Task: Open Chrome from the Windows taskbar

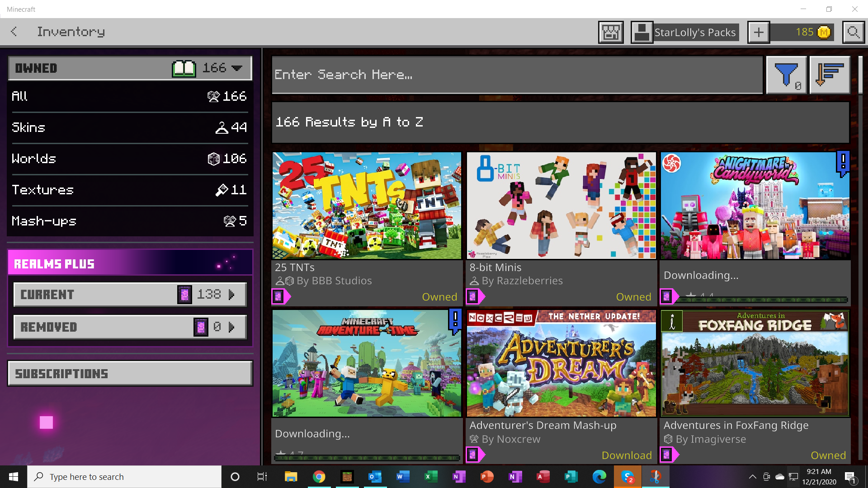Action: coord(319,477)
